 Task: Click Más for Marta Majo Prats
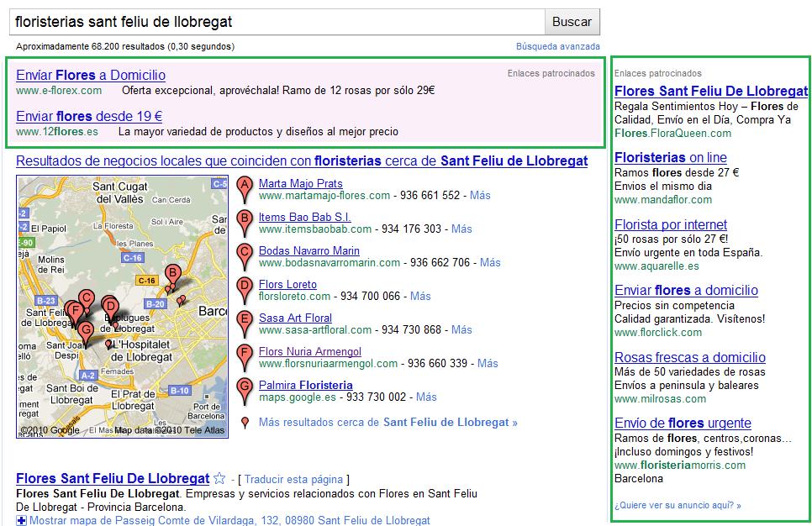[x=480, y=195]
